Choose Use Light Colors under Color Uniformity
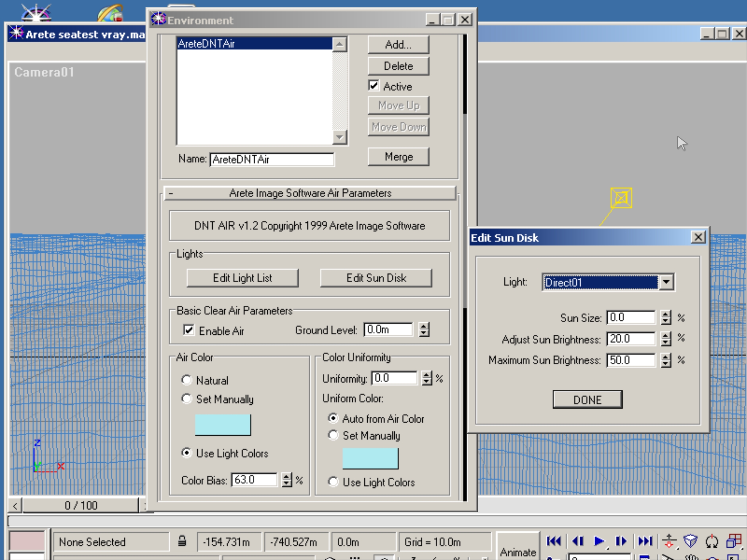Image resolution: width=747 pixels, height=560 pixels. point(333,482)
